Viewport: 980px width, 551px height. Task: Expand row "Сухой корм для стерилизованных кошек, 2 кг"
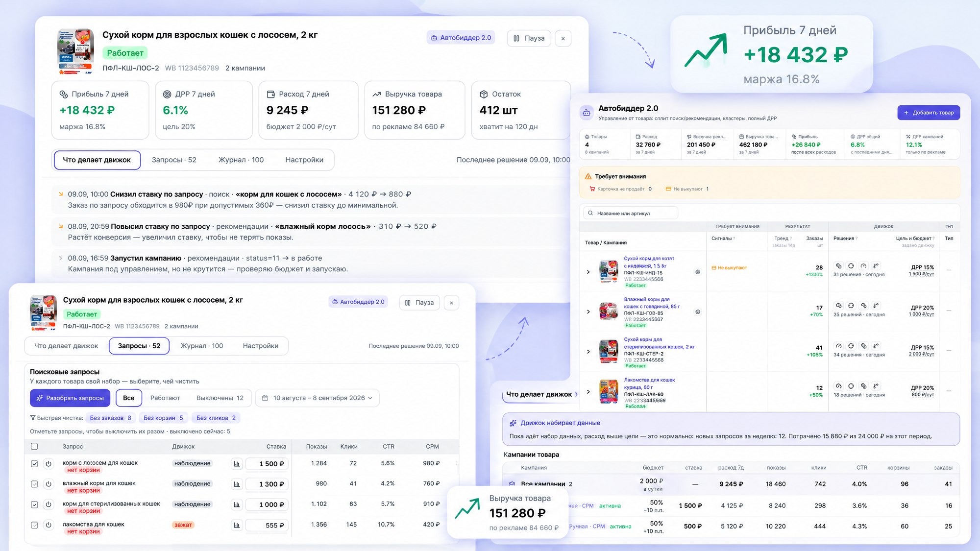(588, 352)
